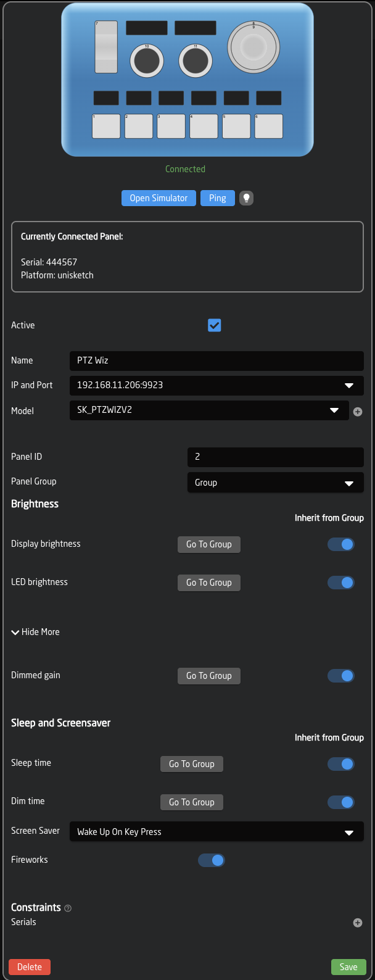
Task: Toggle Display brightness inherit from group
Action: pos(341,544)
